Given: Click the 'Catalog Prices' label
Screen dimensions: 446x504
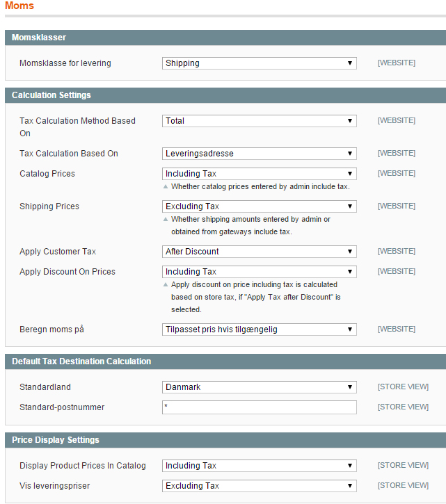Looking at the screenshot, I should [47, 174].
